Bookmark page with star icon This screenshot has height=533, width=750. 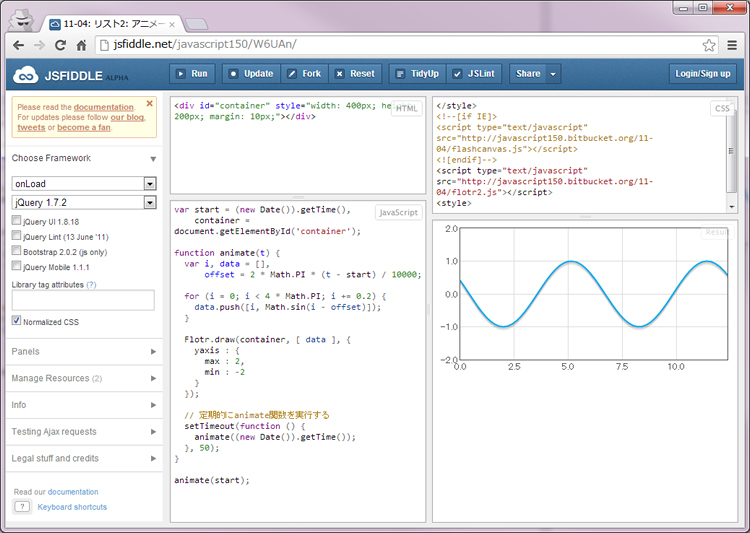[x=709, y=45]
